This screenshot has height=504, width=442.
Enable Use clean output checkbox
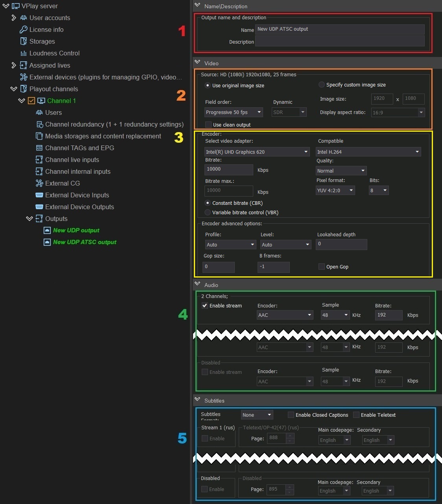click(x=208, y=125)
